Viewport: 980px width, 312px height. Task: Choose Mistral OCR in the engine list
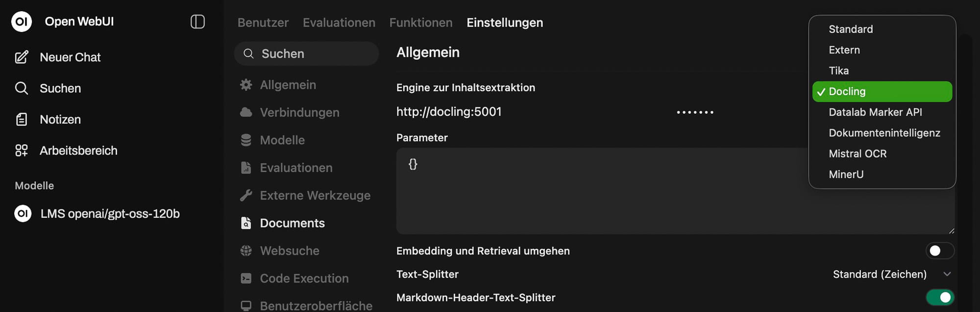[857, 154]
